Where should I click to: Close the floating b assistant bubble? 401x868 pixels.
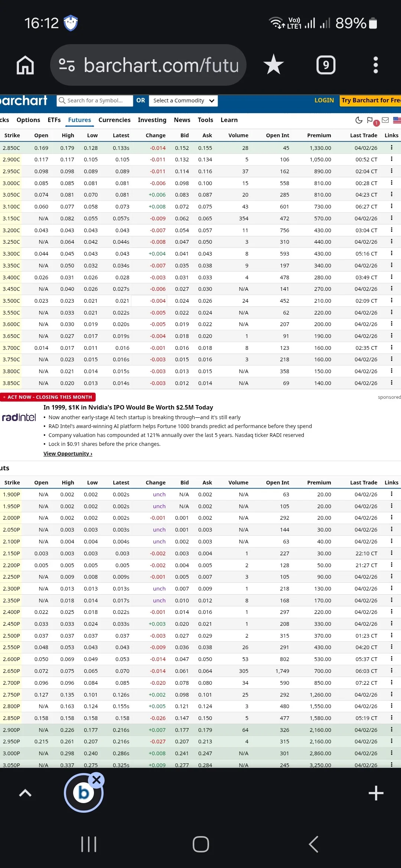click(x=97, y=780)
